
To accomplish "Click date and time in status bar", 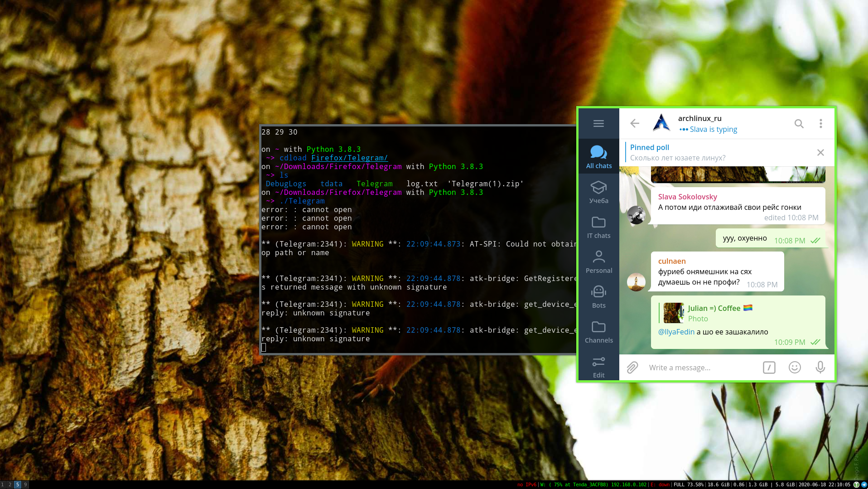I will point(825,484).
